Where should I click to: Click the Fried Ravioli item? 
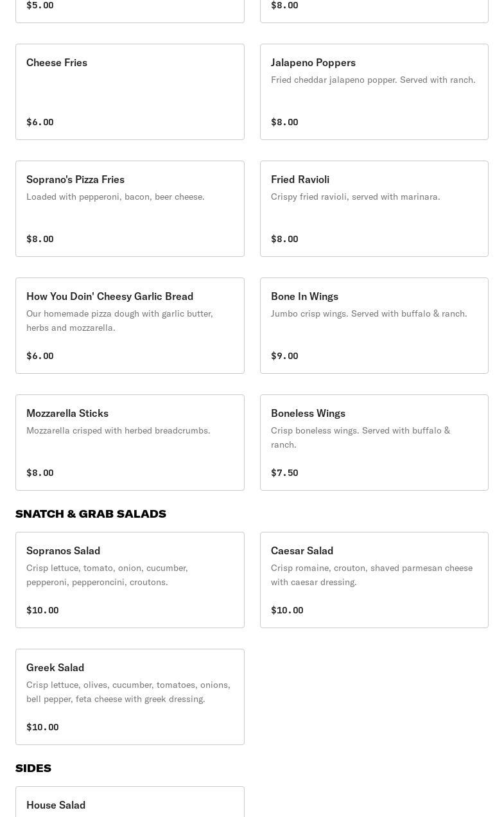pos(374,208)
